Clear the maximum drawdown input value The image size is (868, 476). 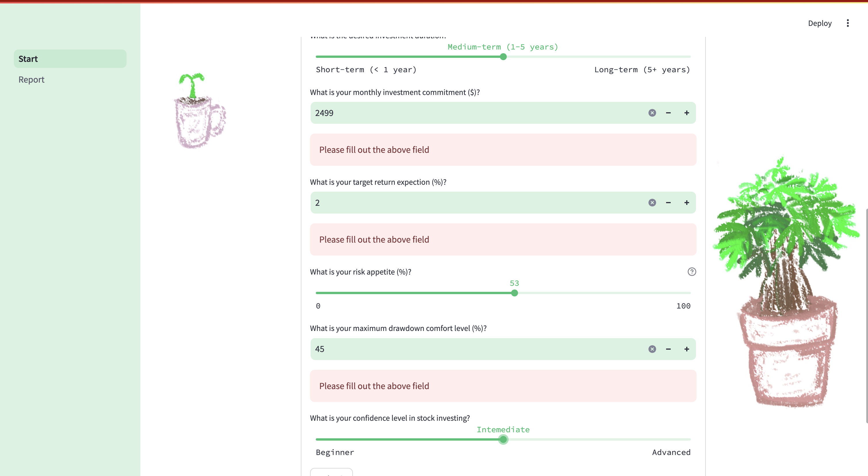(x=652, y=349)
